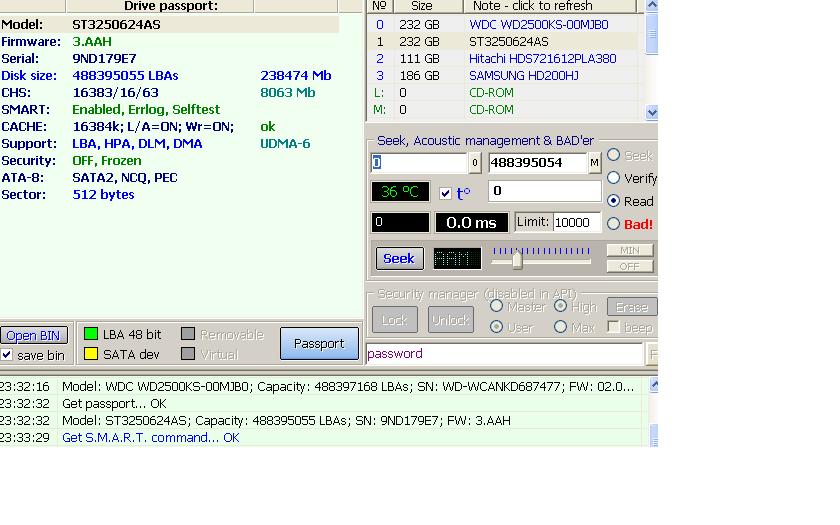
Task: Select drive Hitachi HDS721612PLA380
Action: (542, 59)
